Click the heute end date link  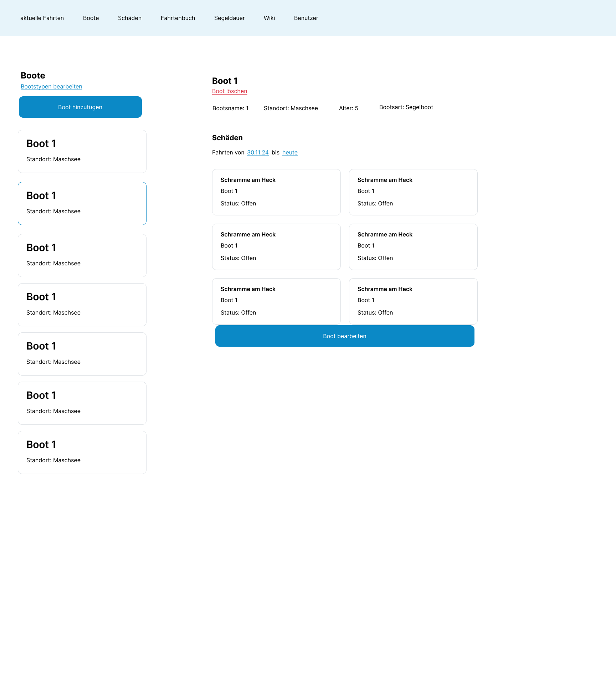[x=290, y=153]
